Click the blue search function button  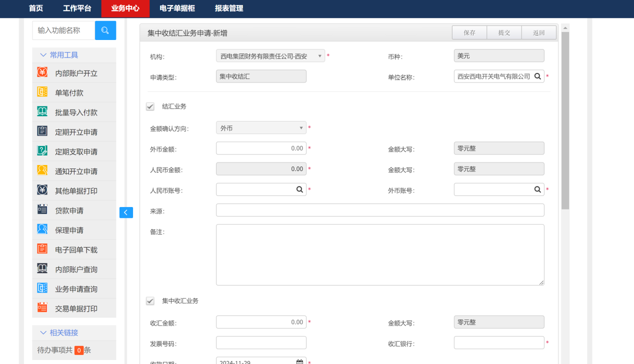pos(105,30)
